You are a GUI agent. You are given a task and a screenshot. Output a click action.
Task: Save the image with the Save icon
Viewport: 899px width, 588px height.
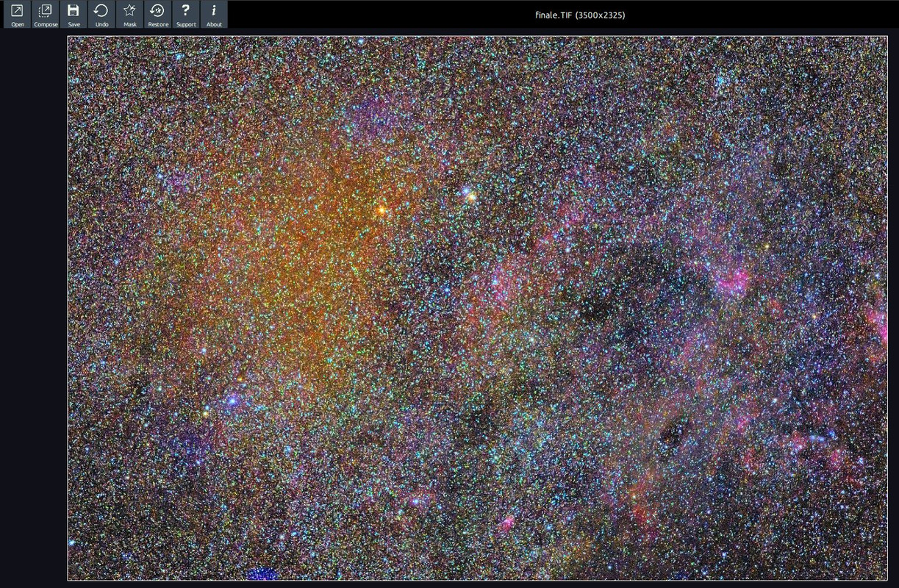(x=74, y=14)
